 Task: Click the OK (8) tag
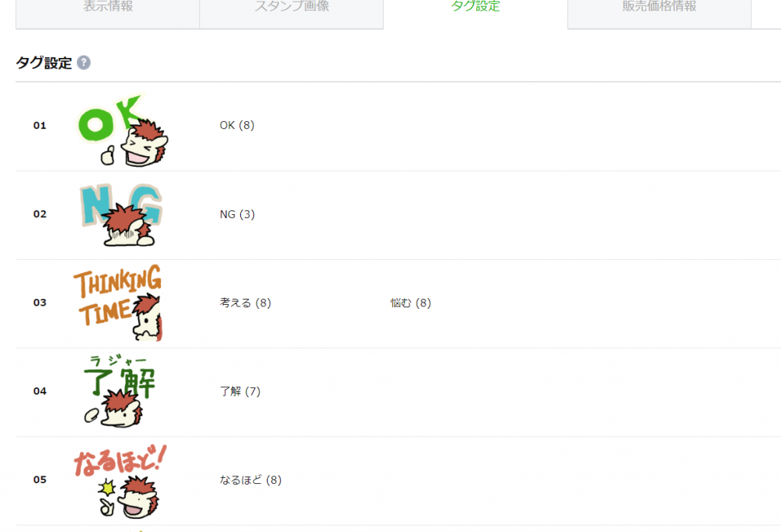(x=237, y=125)
